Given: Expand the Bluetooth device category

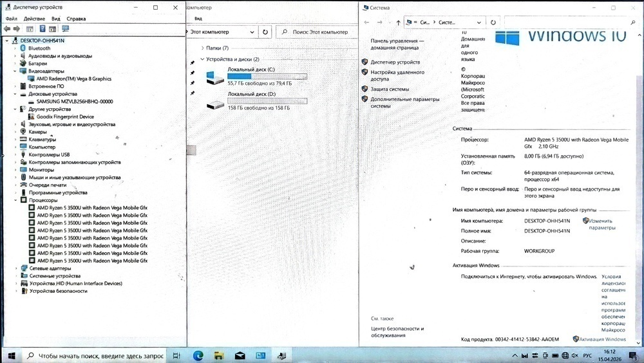Looking at the screenshot, I should pyautogui.click(x=15, y=48).
